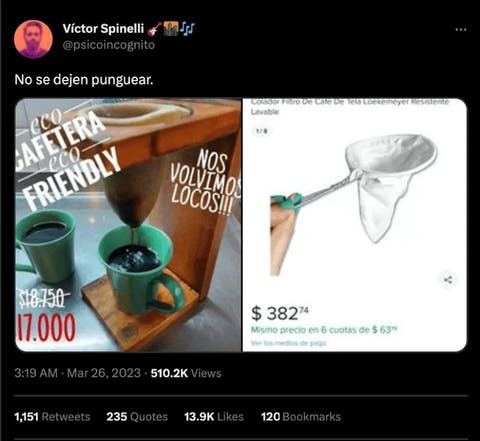The height and width of the screenshot is (441, 480).
Task: Open the eco friendly cafetera photo
Action: pyautogui.click(x=128, y=225)
